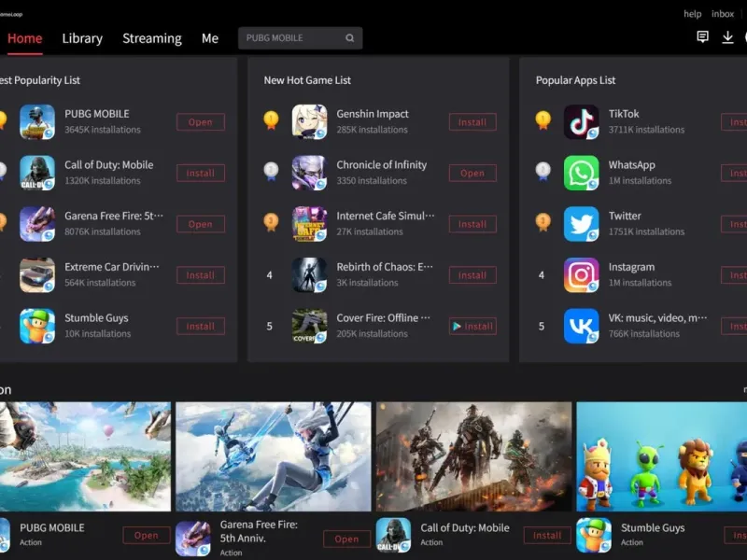
Task: Open Garena Free Fire 5th Anniv. below banner
Action: click(x=346, y=539)
